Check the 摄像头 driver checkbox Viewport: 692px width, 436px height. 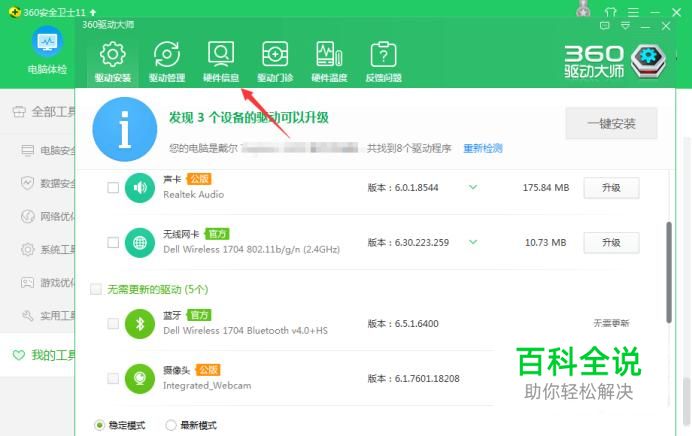tap(113, 379)
